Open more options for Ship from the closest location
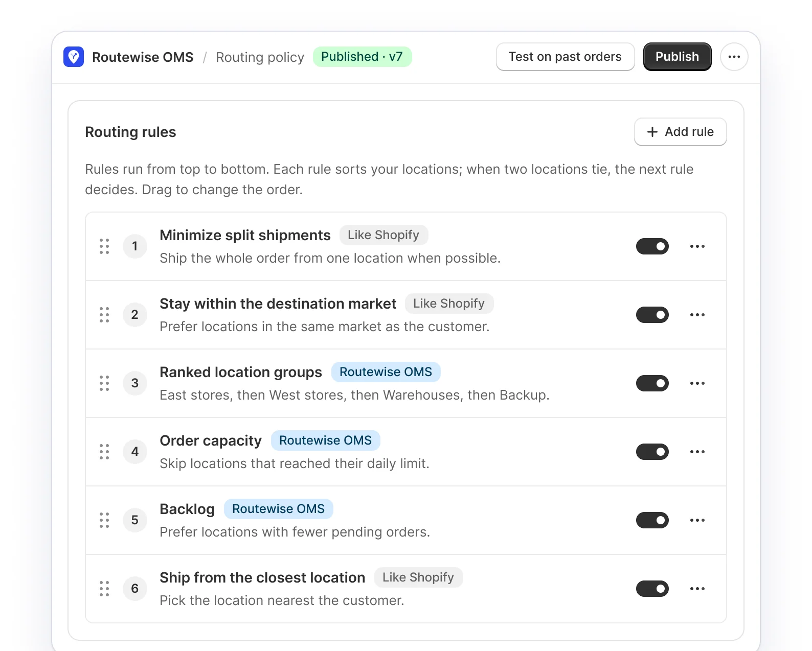This screenshot has width=812, height=651. coord(697,589)
